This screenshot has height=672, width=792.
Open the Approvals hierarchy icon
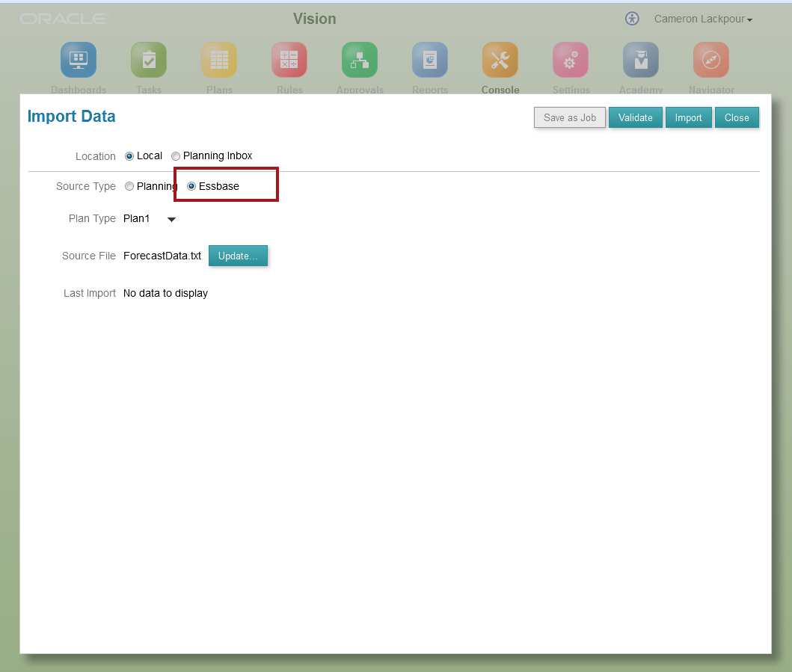(x=359, y=60)
